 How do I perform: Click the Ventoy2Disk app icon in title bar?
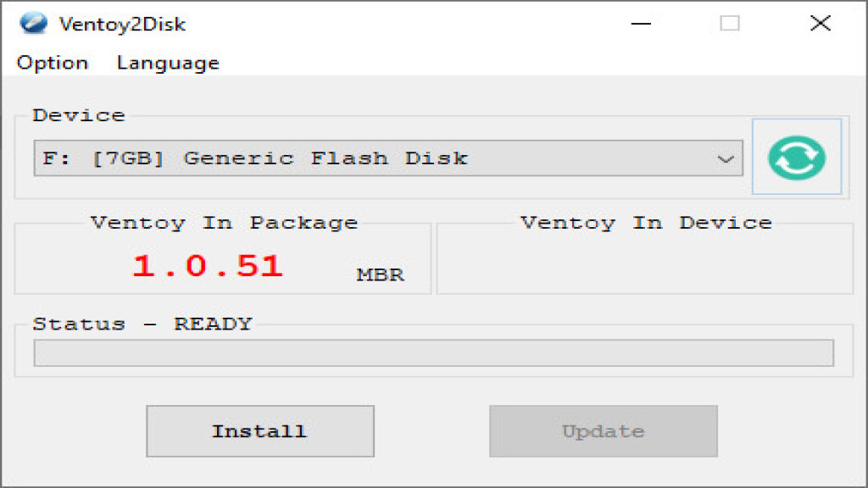33,24
